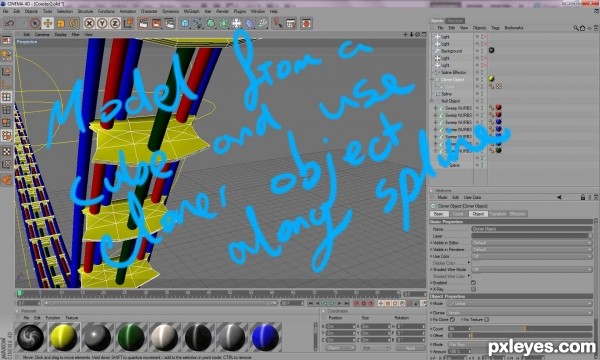Switch to the Transform tab in Attributes
This screenshot has height=360, width=600.
497,214
